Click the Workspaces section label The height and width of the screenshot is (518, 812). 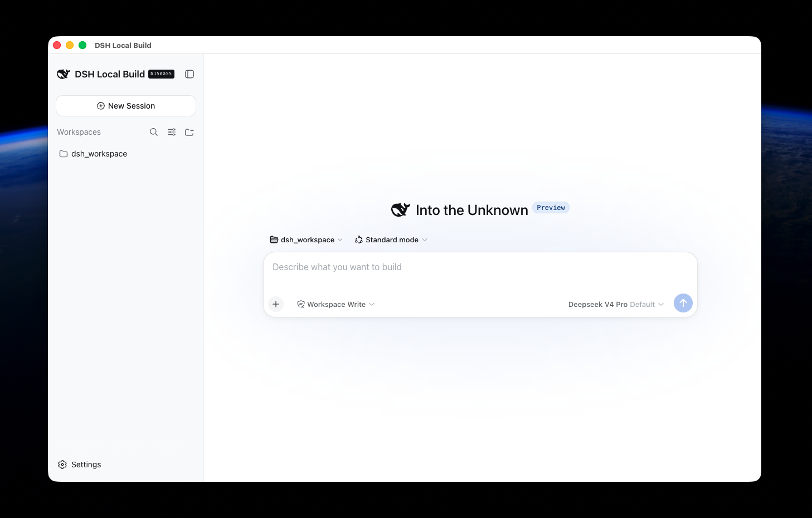[x=79, y=132]
